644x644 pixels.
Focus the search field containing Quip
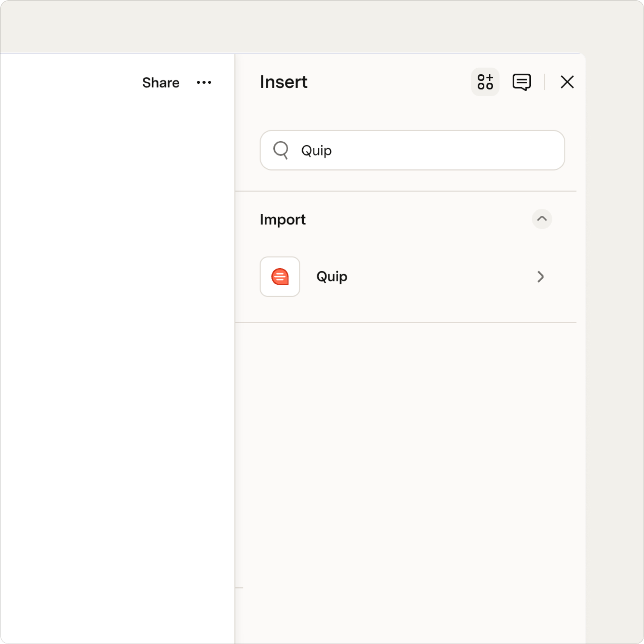pyautogui.click(x=412, y=150)
